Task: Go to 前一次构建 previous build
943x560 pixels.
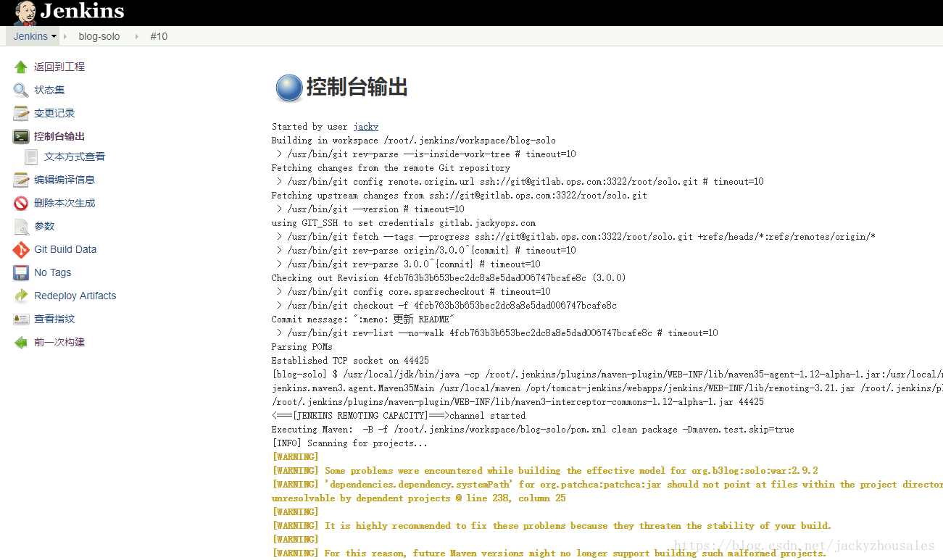Action: pos(59,342)
